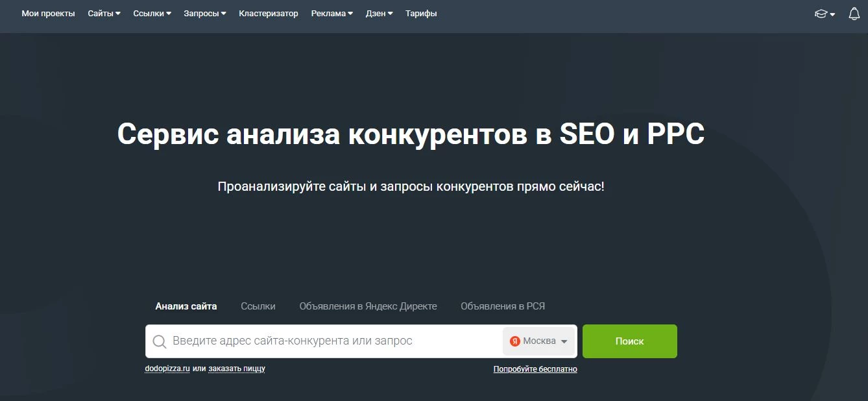This screenshot has height=401, width=868.
Task: Click the Попробуйте бесплатно link
Action: tap(535, 369)
